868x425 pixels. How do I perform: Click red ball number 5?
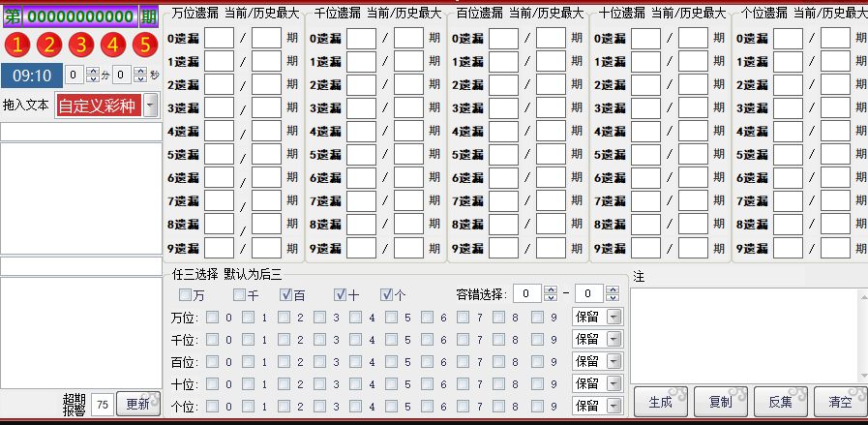click(x=145, y=45)
